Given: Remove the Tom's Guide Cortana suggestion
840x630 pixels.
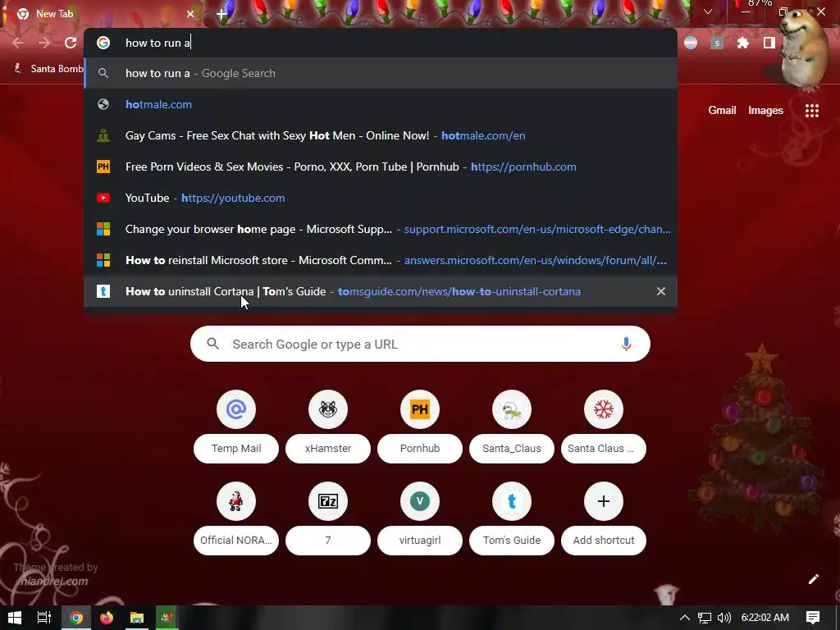Looking at the screenshot, I should point(661,291).
